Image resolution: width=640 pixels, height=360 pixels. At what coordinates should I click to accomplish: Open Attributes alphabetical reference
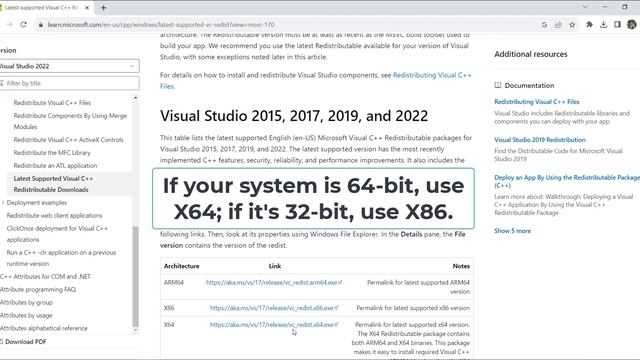point(44,328)
